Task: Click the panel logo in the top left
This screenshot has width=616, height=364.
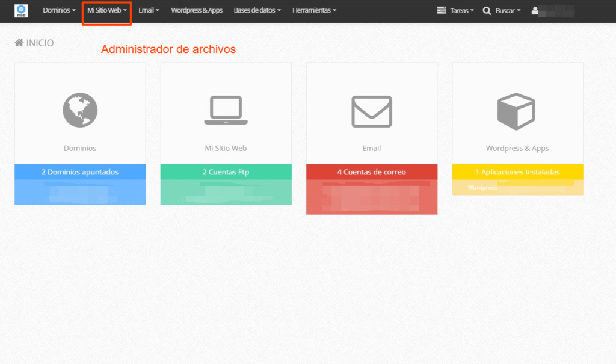Action: tap(20, 10)
